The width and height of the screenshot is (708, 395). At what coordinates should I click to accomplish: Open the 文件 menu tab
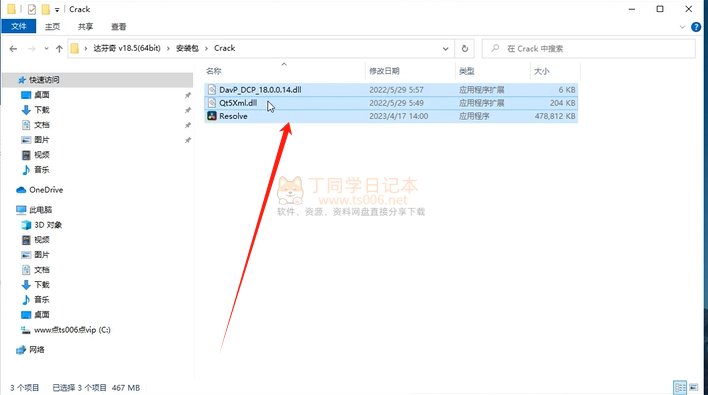(19, 27)
